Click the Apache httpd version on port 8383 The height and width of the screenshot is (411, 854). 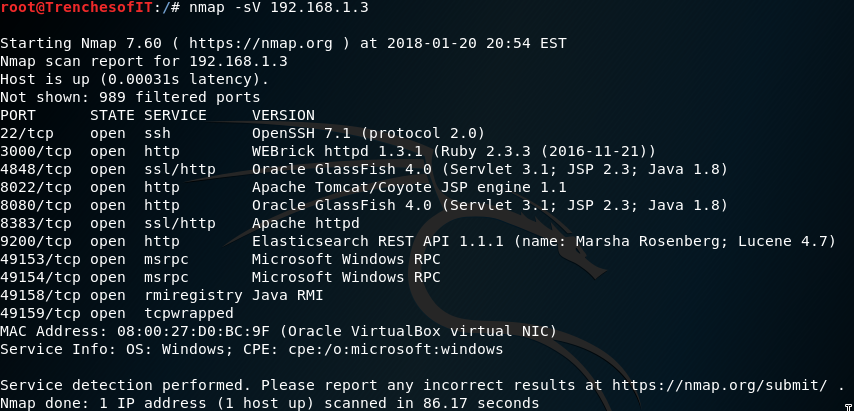[306, 223]
